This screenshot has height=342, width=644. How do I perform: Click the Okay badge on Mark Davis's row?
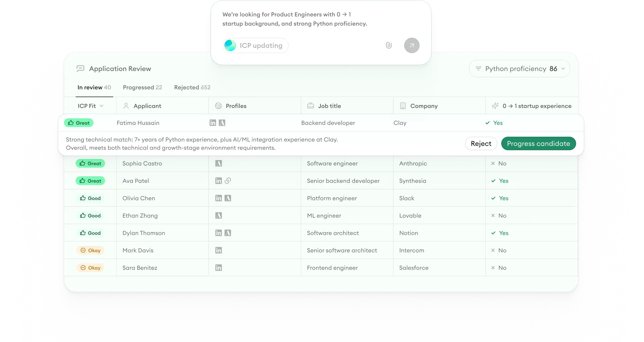click(91, 250)
